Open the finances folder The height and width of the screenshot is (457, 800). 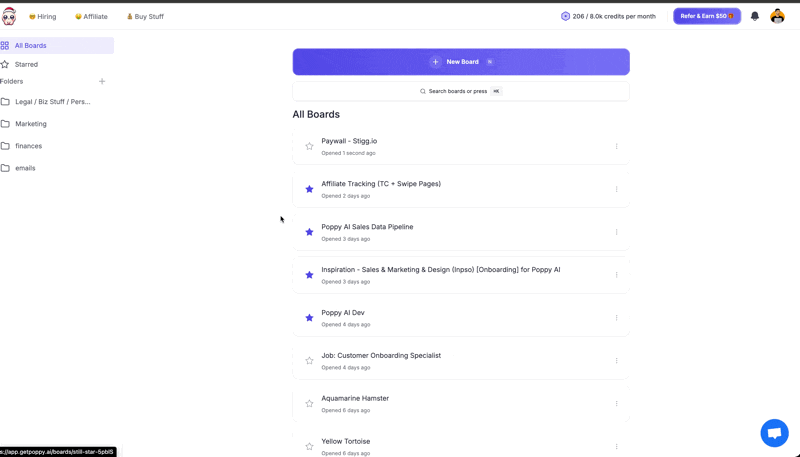[x=29, y=146]
